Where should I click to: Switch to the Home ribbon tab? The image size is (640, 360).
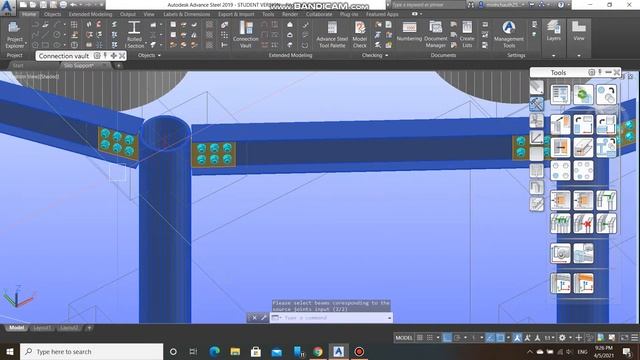pyautogui.click(x=29, y=14)
